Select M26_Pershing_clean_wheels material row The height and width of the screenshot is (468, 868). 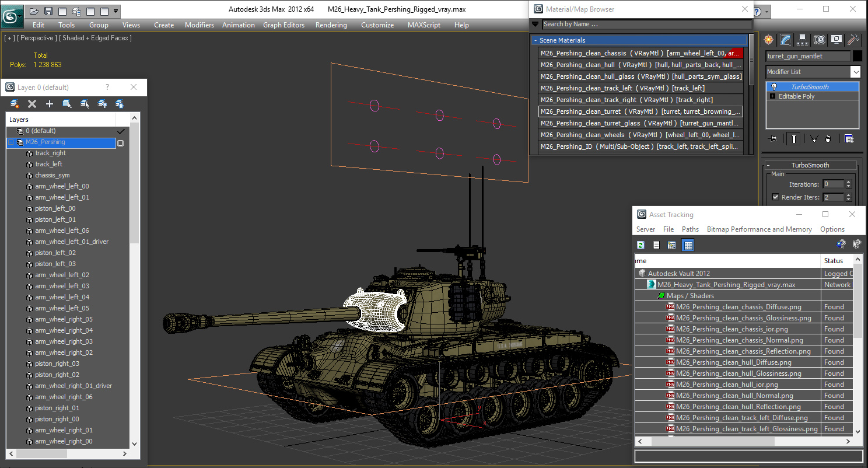coord(640,135)
